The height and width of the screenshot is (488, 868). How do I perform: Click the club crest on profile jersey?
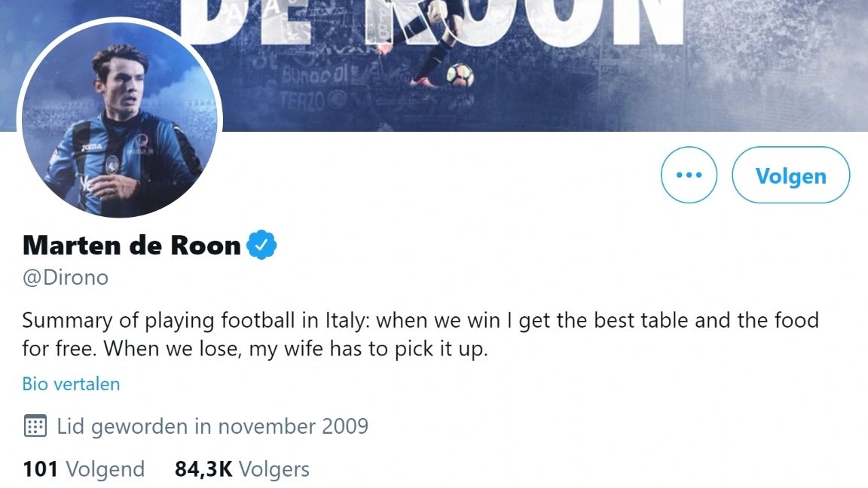coord(112,162)
